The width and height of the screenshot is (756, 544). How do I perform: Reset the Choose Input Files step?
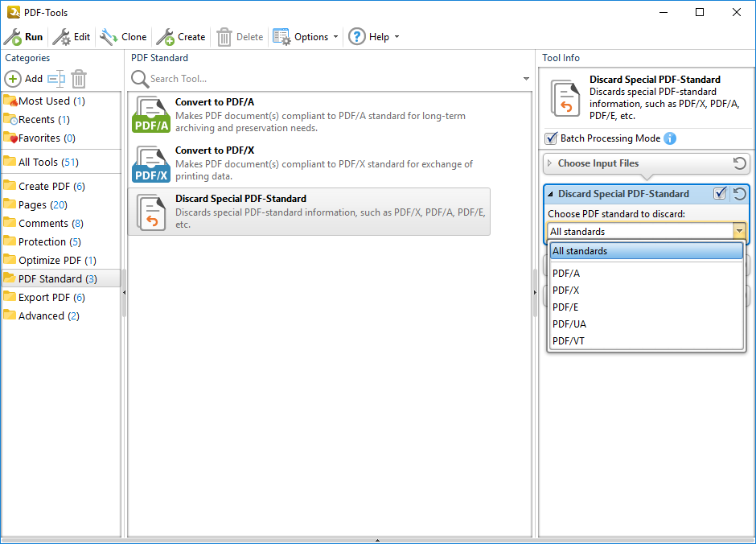(739, 163)
